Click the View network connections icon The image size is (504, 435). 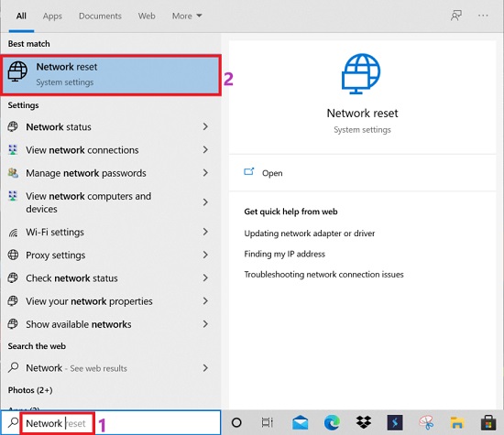(x=13, y=149)
